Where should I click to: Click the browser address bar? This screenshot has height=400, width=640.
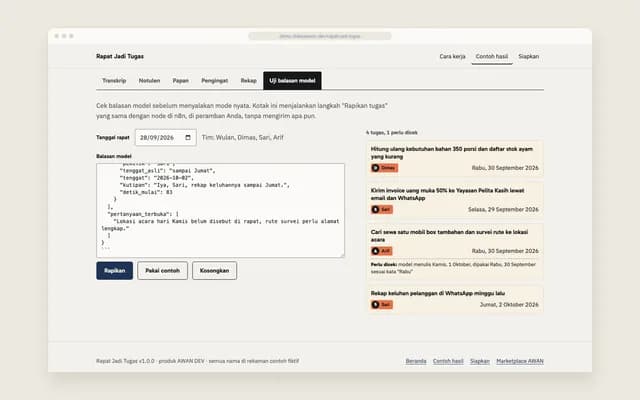tap(320, 36)
